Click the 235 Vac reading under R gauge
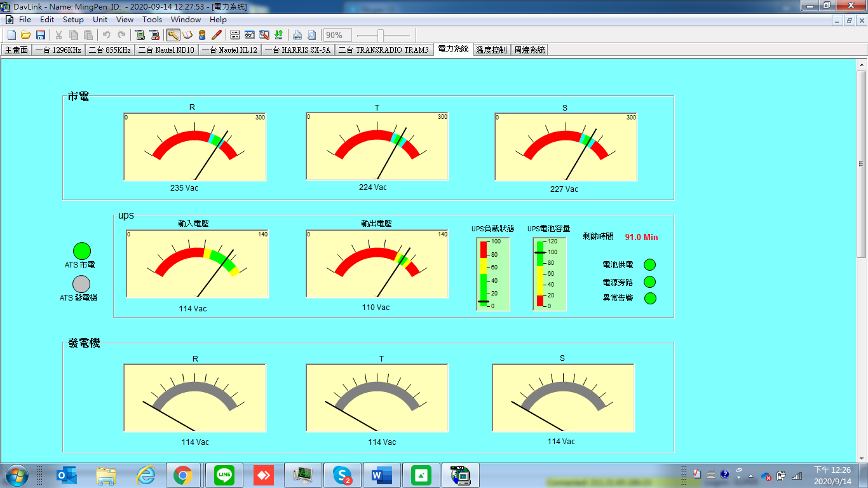Screen dimensions: 868x488 [184, 188]
